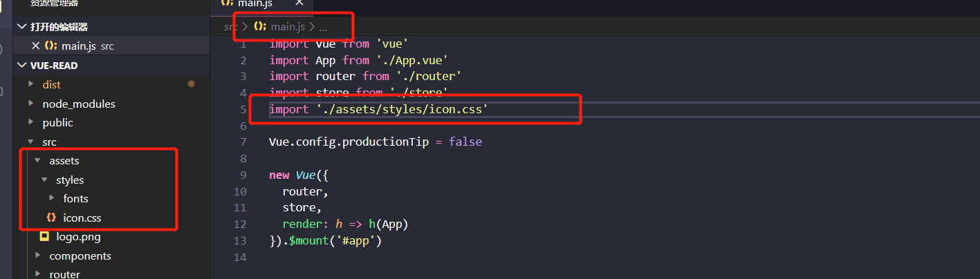Image resolution: width=980 pixels, height=279 pixels.
Task: Click the icon.css file icon
Action: [51, 218]
